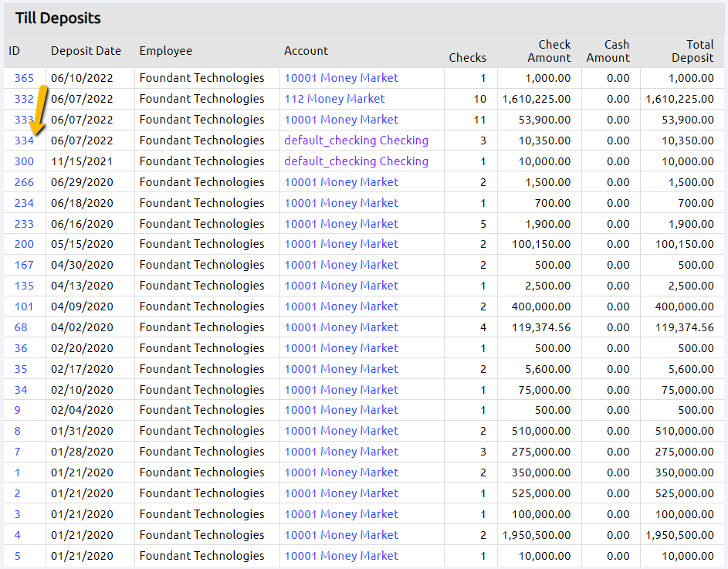Open till deposit ID 135
Viewport: 728px width, 569px height.
coord(24,286)
